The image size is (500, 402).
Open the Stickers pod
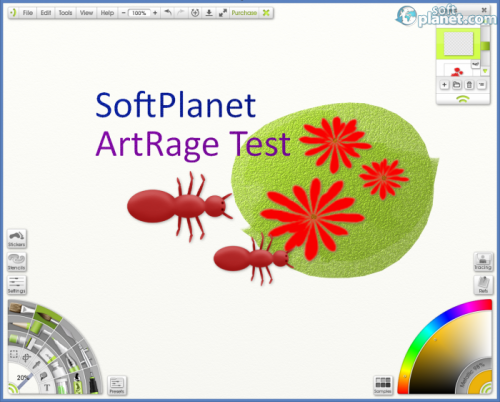17,239
